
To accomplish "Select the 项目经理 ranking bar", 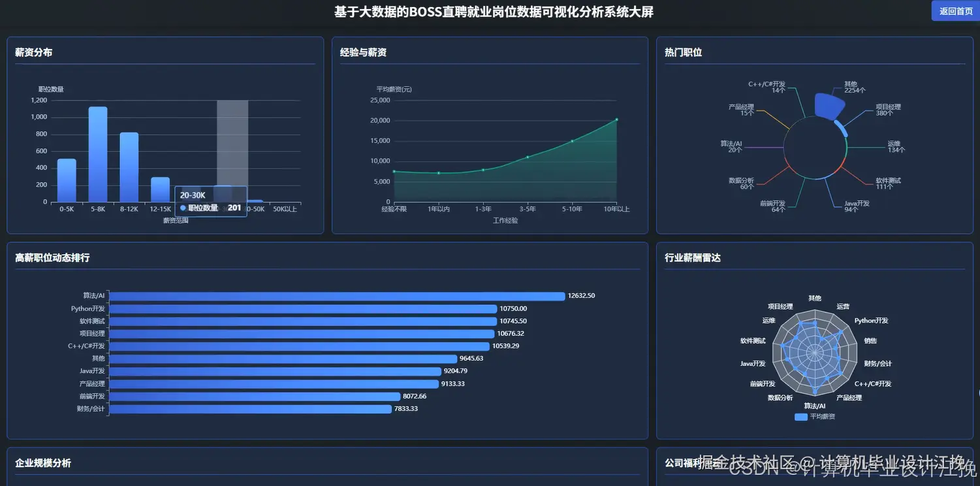I will tap(301, 334).
